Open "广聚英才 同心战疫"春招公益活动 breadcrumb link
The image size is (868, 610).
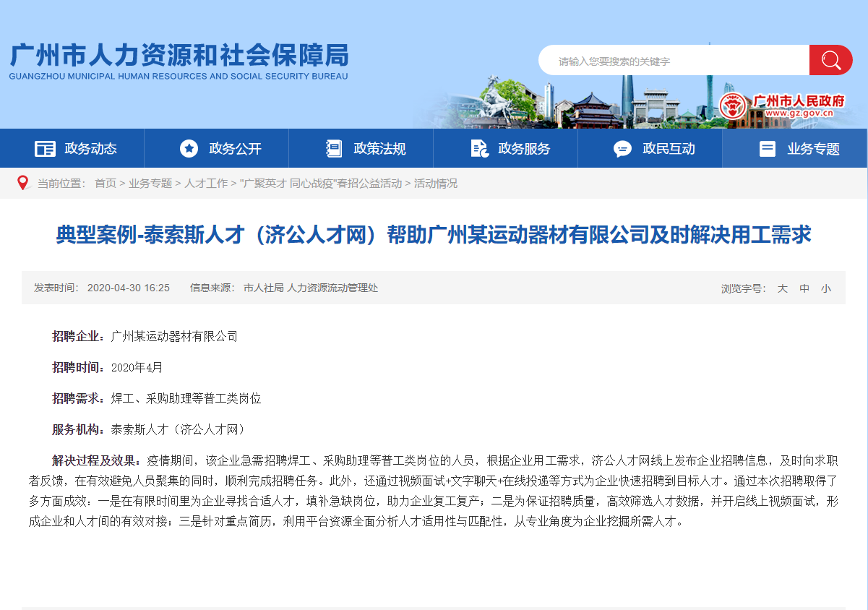tap(321, 184)
